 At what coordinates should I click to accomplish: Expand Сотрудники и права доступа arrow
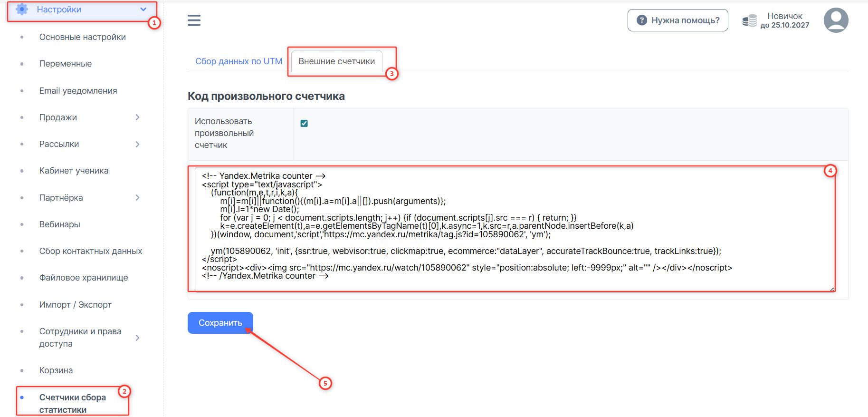pos(137,338)
